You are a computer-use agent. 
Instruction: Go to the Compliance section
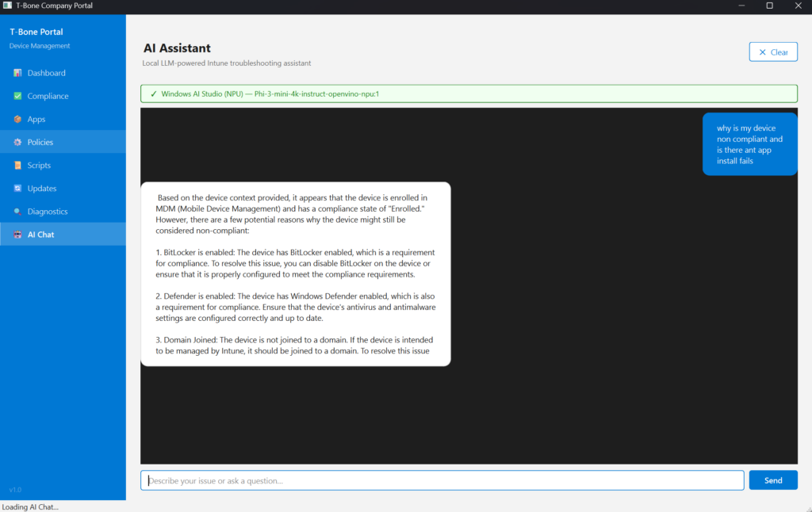48,96
